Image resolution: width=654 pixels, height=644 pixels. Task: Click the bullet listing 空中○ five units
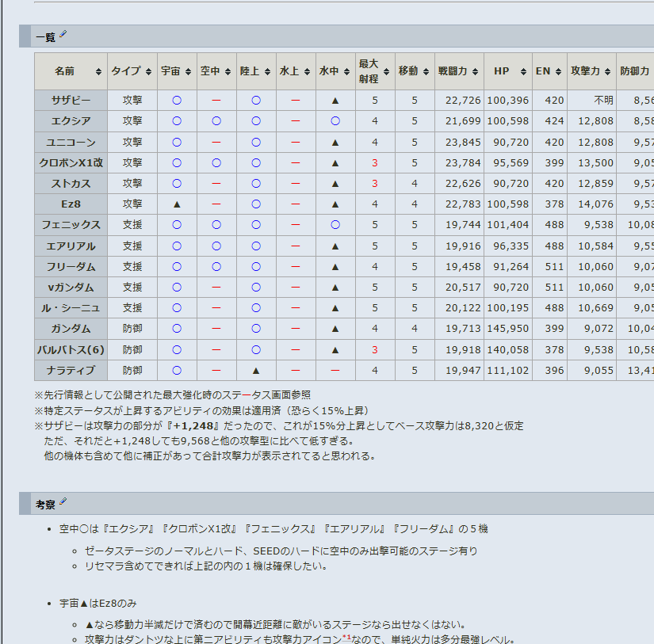[273, 528]
